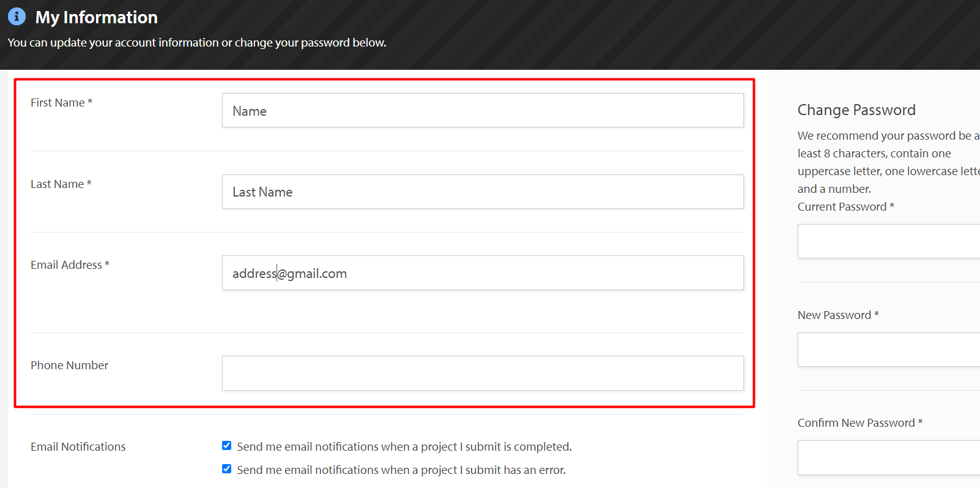
Task: Click the Current Password input field
Action: click(x=889, y=241)
